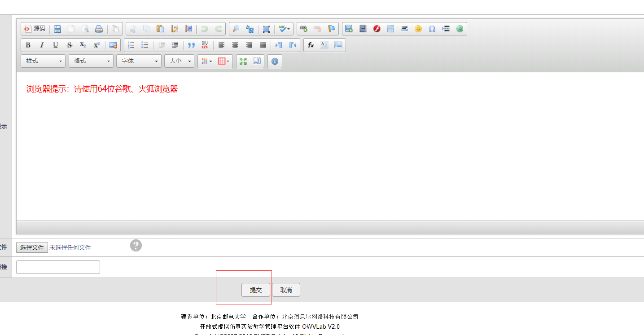Open the page preview icon
This screenshot has width=644, height=335.
(x=85, y=29)
